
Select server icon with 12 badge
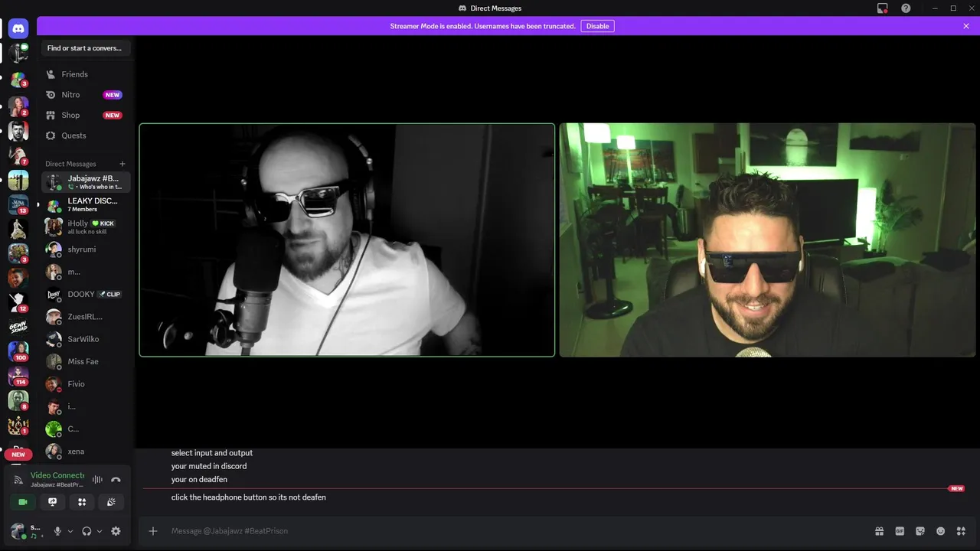coord(18,302)
